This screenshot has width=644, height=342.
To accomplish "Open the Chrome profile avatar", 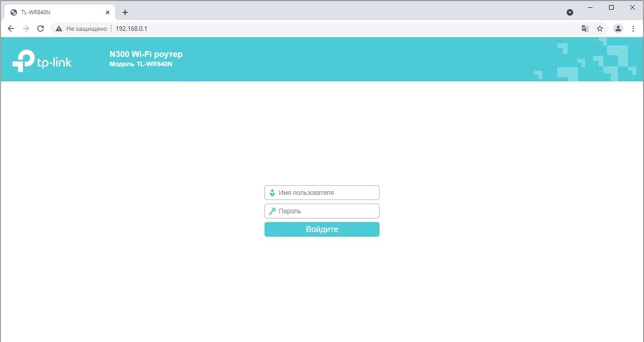I will [x=618, y=28].
